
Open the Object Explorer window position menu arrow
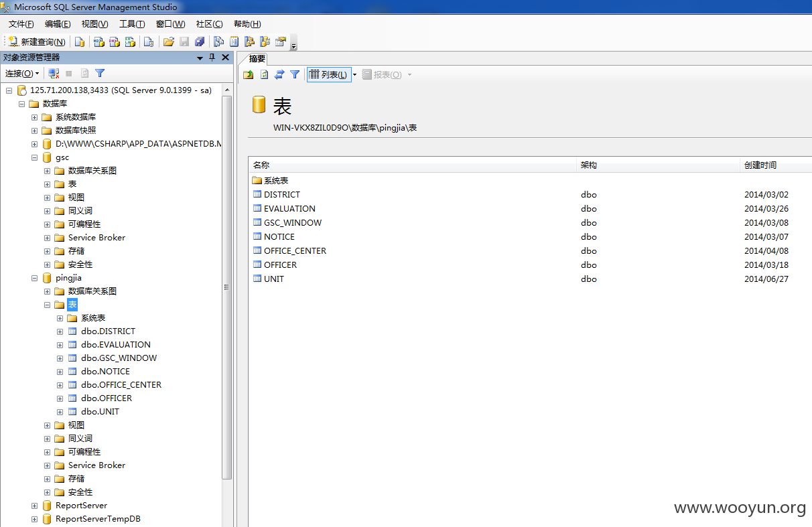[x=200, y=58]
